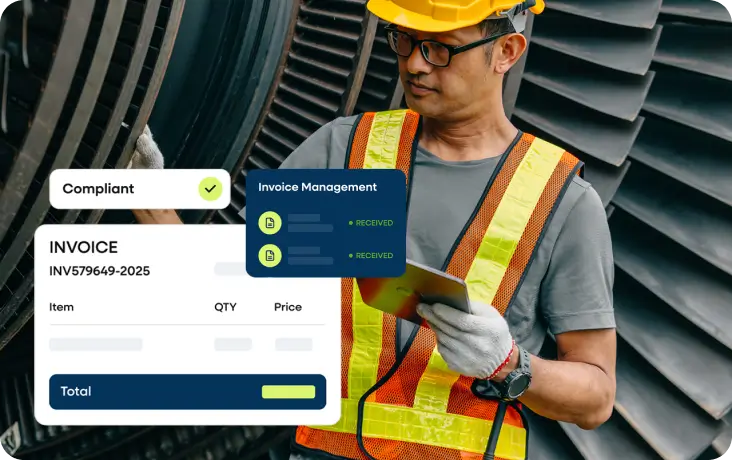
Task: Select invoice number INV579649-2025
Action: click(x=100, y=271)
